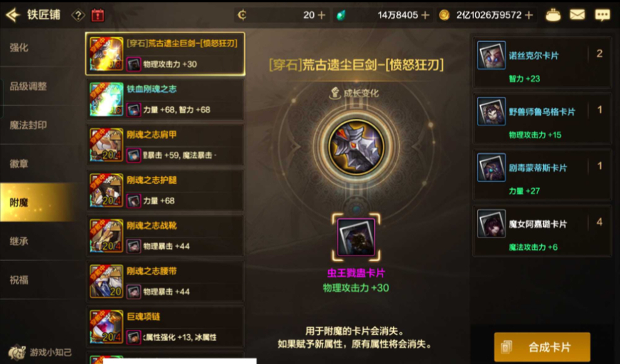Open the question mark help icon

click(78, 15)
